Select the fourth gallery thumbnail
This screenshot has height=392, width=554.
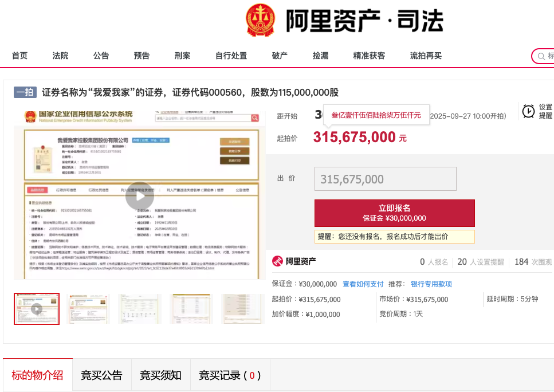191,308
